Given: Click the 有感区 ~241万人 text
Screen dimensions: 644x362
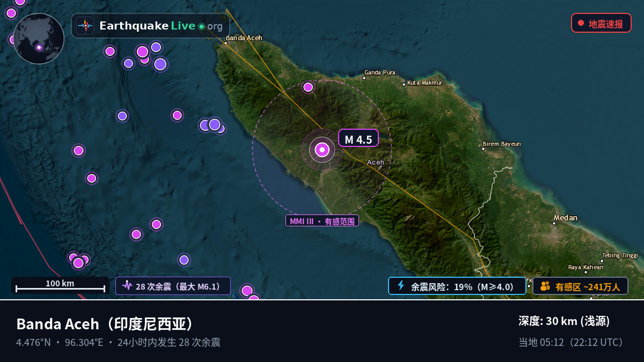Looking at the screenshot, I should point(588,287).
